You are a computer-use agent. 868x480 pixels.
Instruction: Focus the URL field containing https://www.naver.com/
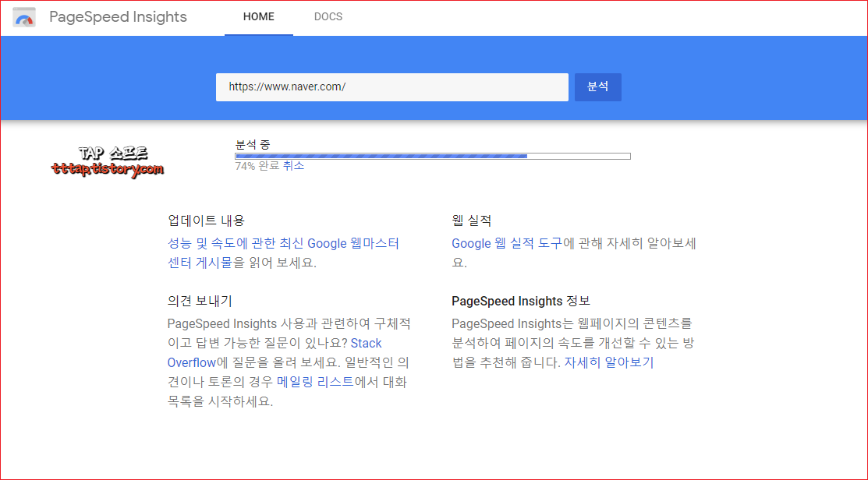tap(392, 87)
